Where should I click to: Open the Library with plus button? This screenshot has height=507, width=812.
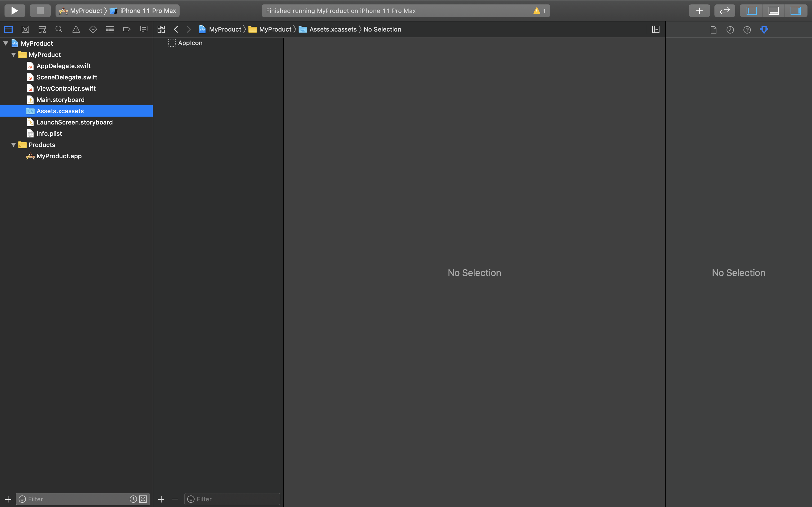[699, 11]
